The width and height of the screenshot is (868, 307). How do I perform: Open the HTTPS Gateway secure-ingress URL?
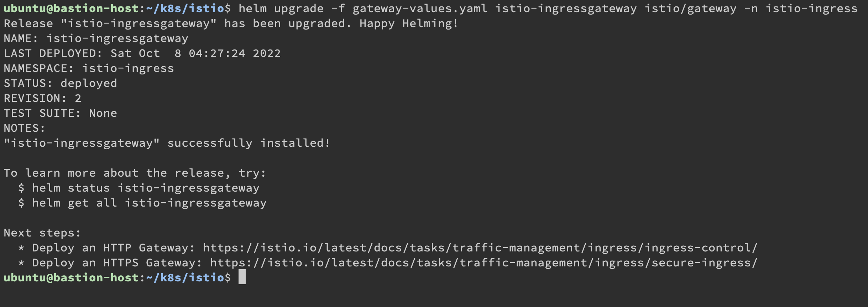coord(483,263)
